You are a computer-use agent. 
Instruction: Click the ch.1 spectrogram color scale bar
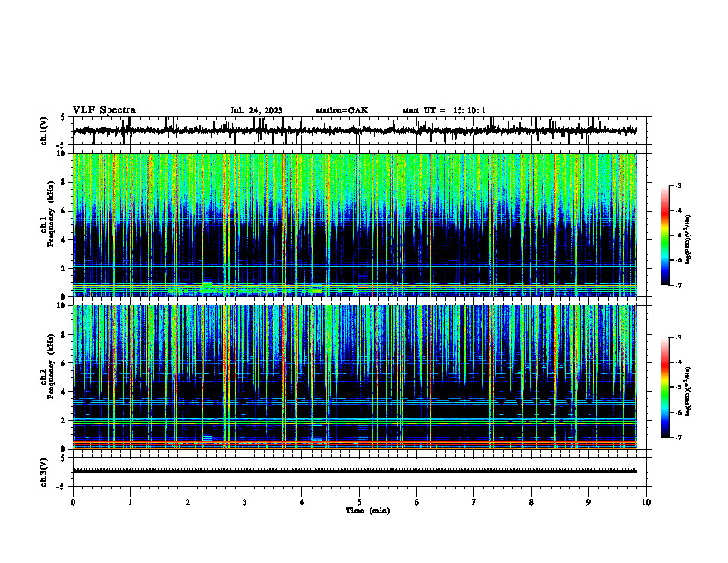(x=665, y=236)
